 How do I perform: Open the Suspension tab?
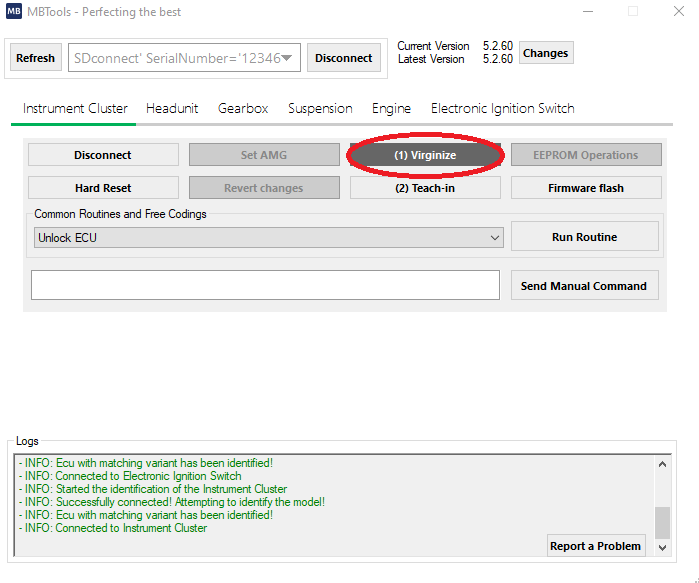[x=320, y=108]
